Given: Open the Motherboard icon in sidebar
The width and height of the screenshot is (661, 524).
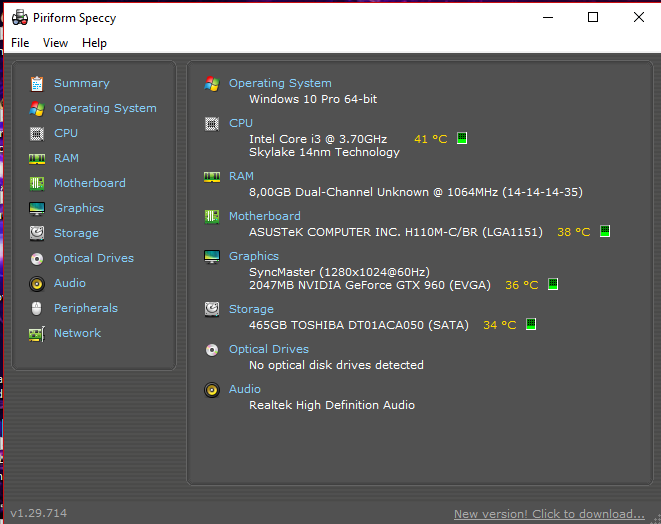Looking at the screenshot, I should (x=37, y=183).
